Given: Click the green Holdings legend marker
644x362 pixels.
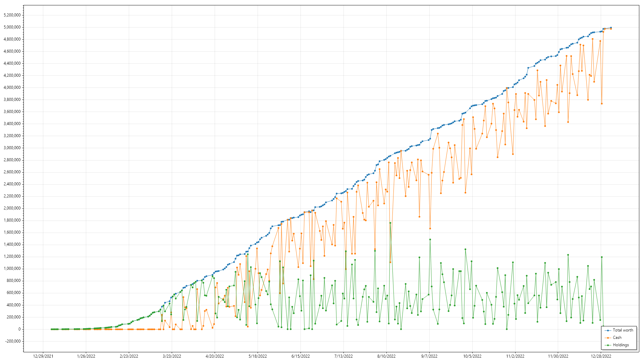Looking at the screenshot, I should pos(608,345).
